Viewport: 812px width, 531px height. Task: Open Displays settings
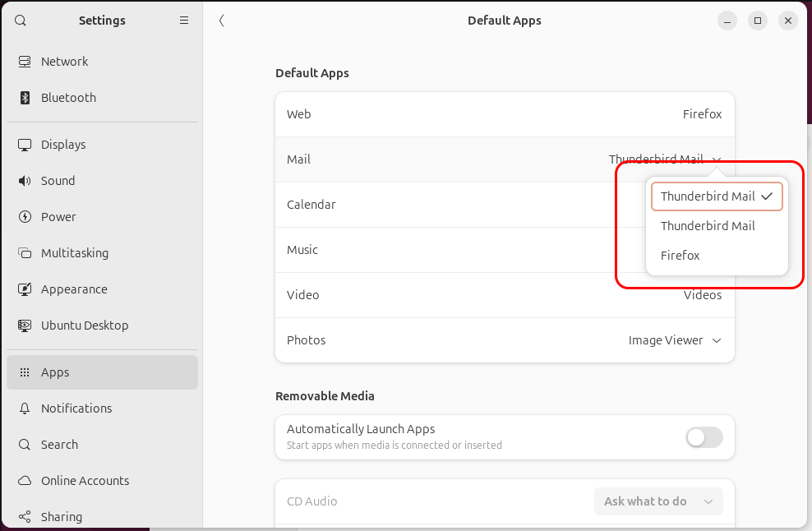[102, 145]
